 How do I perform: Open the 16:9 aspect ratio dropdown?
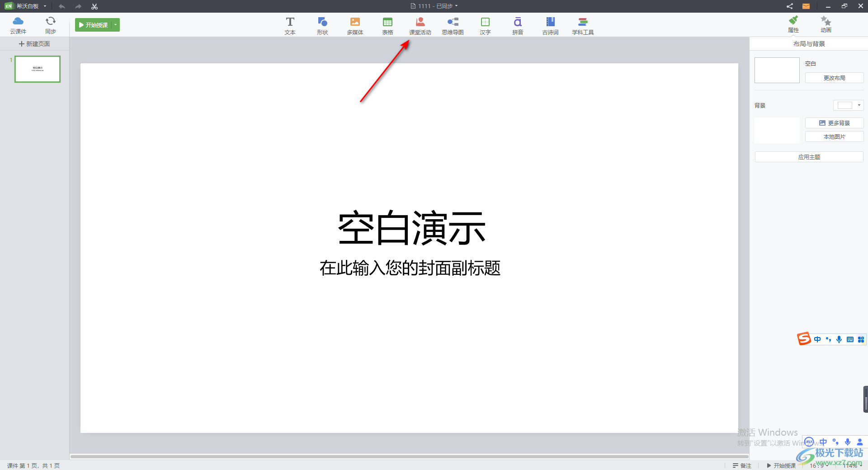point(819,465)
